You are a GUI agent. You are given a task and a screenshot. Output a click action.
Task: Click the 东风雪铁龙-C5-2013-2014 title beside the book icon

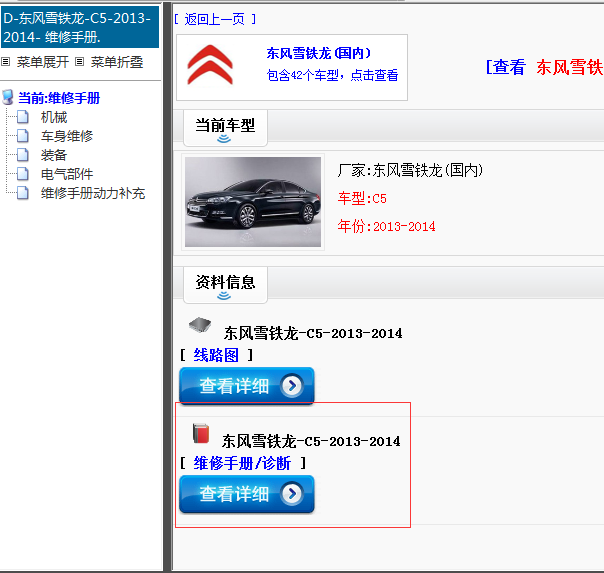pos(311,441)
